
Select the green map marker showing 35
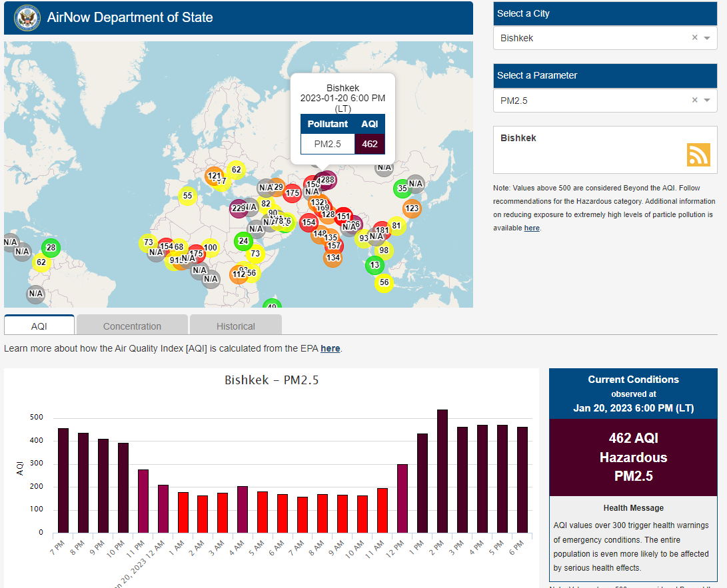pos(402,188)
